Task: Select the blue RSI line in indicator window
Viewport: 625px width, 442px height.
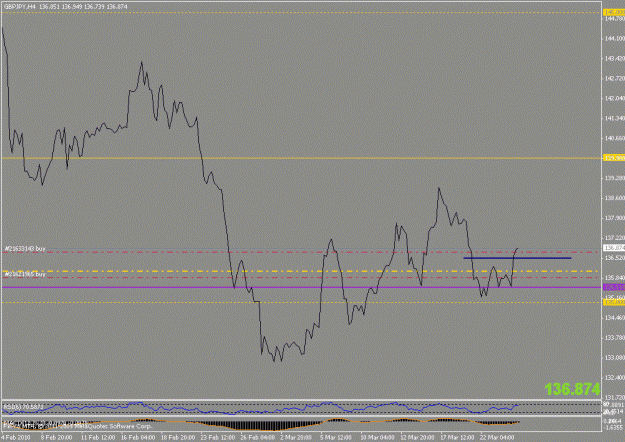Action: (261, 408)
